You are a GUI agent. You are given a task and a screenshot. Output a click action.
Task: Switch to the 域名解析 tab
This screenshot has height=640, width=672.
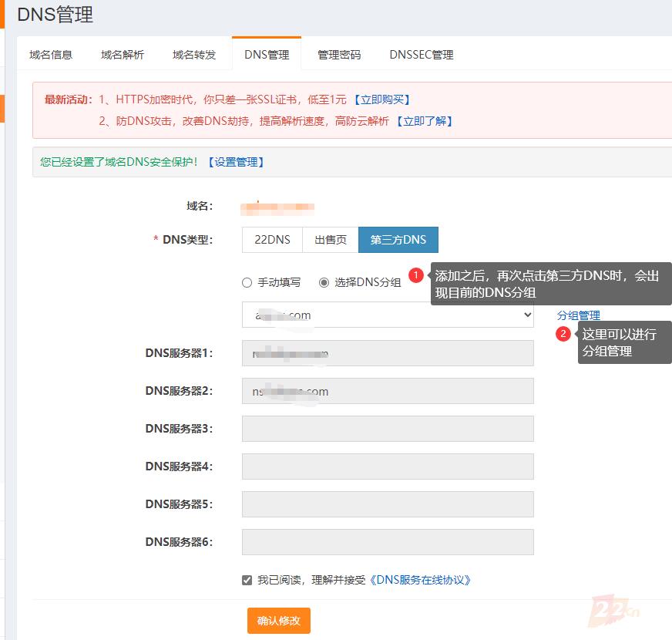coord(122,55)
